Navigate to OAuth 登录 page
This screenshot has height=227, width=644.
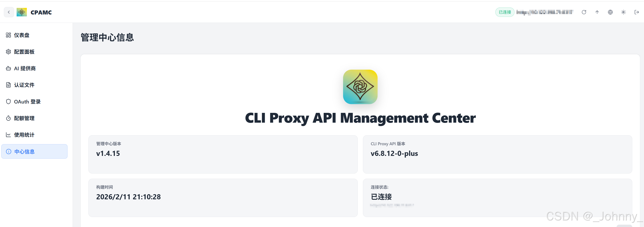coord(34,102)
